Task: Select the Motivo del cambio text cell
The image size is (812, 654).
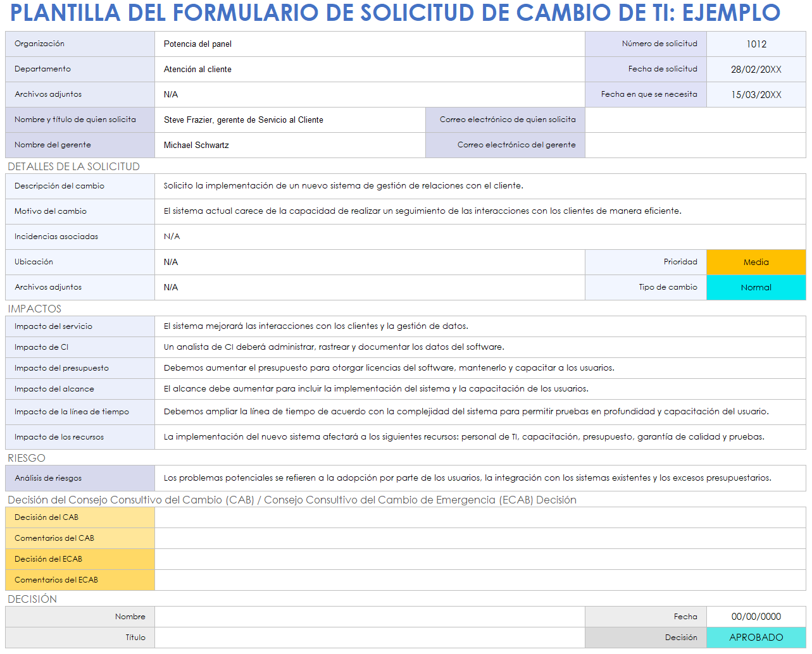Action: 480,211
